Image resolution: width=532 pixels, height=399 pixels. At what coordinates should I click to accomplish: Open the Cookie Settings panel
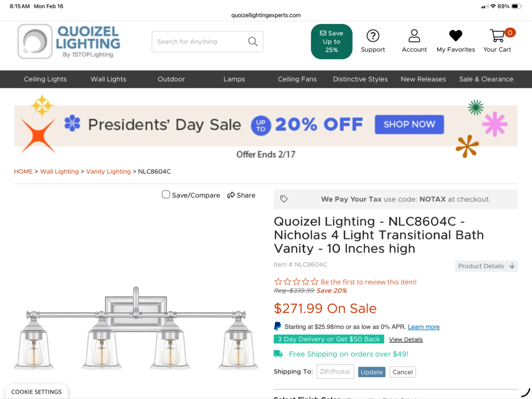point(37,392)
